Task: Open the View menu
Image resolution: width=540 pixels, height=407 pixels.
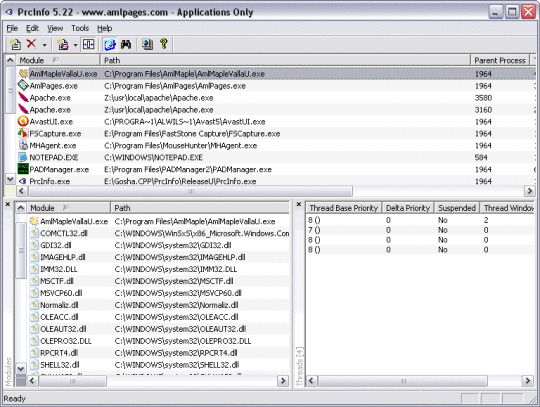Action: pyautogui.click(x=55, y=28)
